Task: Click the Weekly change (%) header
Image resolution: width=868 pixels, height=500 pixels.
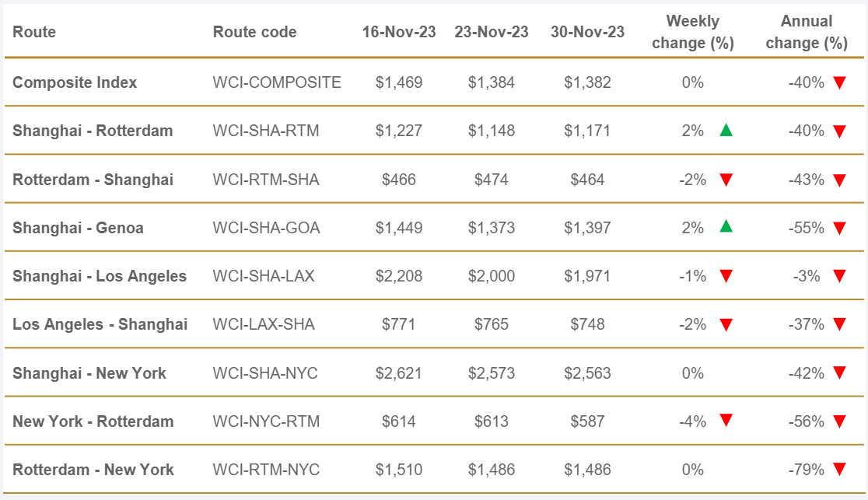Action: click(693, 33)
